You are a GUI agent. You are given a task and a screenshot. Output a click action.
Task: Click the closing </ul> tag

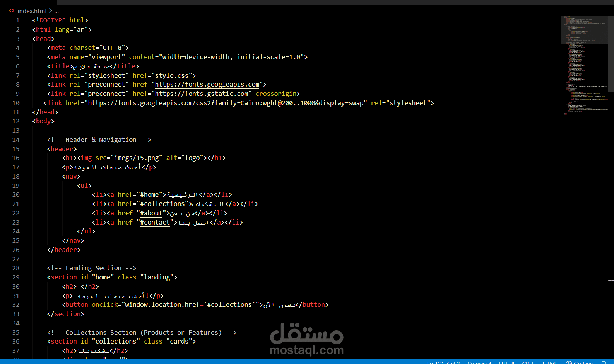(x=86, y=231)
